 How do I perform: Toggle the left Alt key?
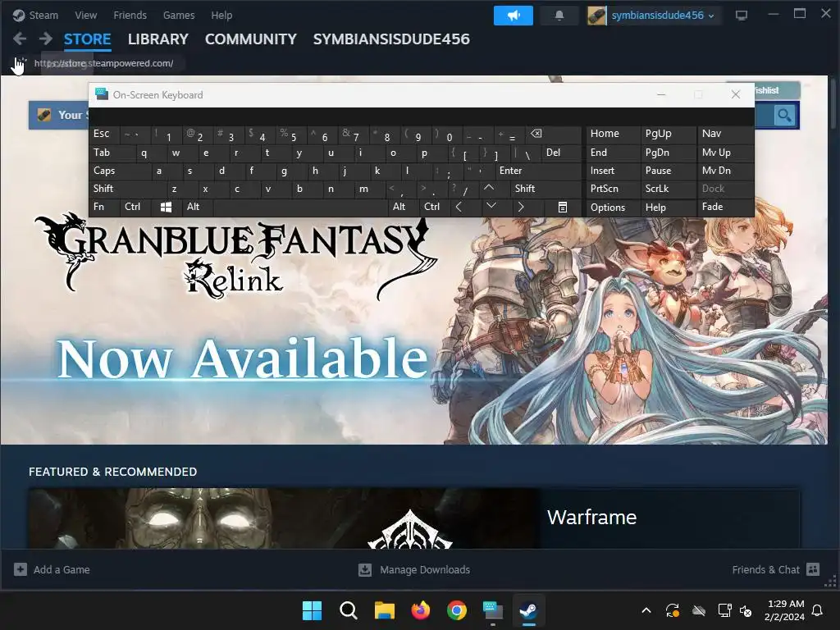198,207
